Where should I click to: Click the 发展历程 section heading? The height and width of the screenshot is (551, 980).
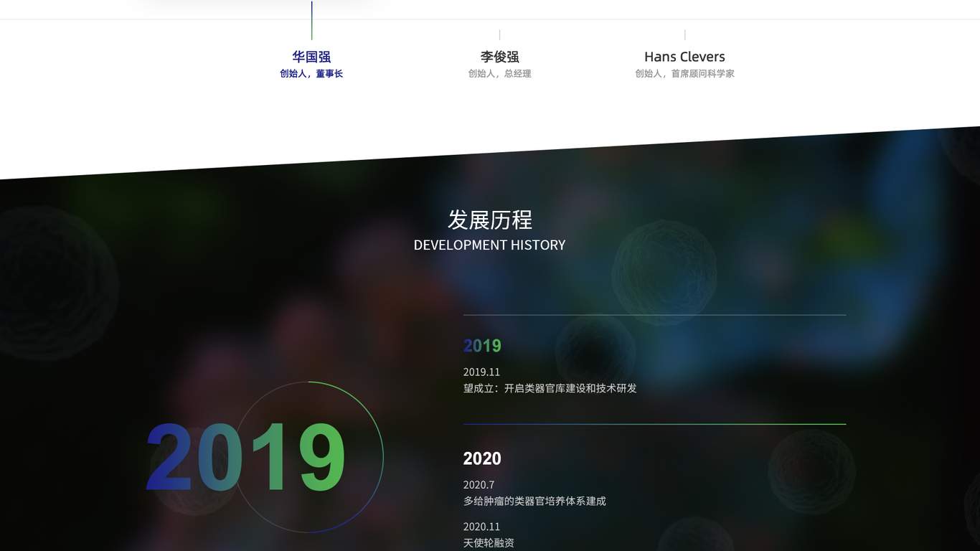(x=490, y=220)
